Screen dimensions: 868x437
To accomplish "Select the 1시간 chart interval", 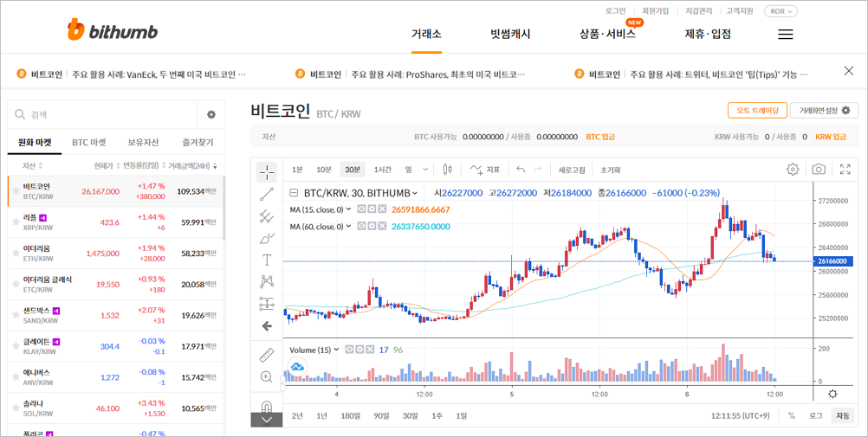I will click(x=383, y=170).
